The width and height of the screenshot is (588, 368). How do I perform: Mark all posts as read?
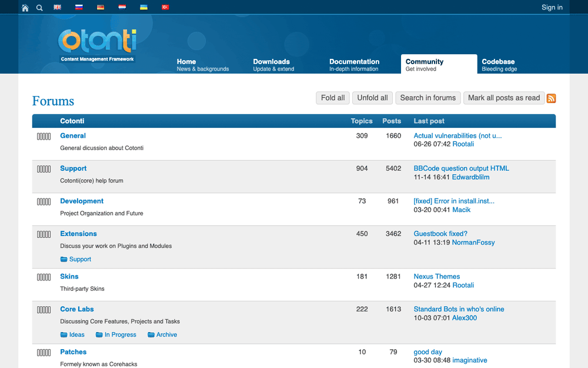click(504, 98)
